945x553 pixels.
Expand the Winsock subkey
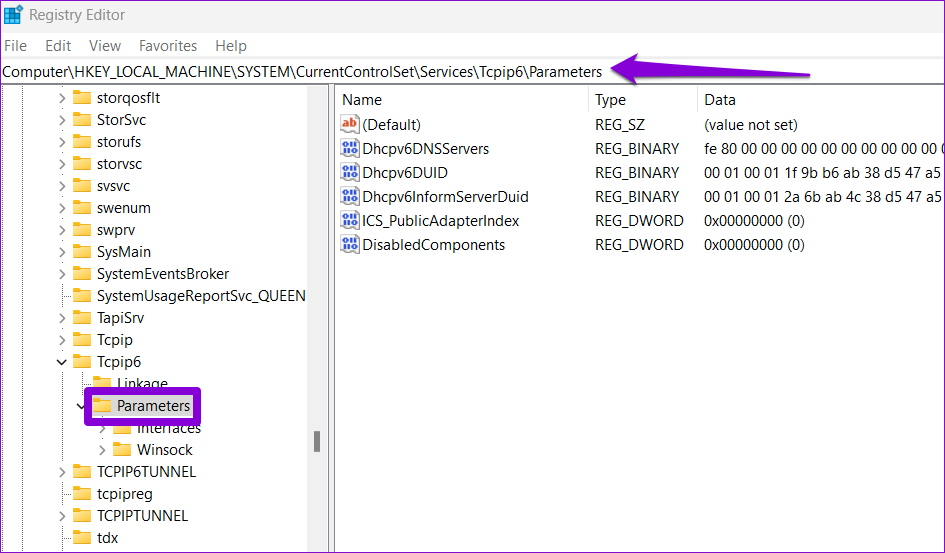[x=102, y=450]
